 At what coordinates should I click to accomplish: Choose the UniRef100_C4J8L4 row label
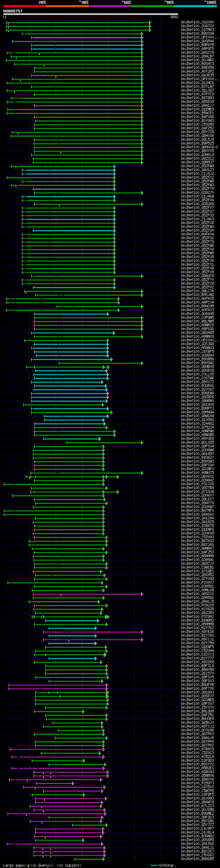(x=197, y=833)
